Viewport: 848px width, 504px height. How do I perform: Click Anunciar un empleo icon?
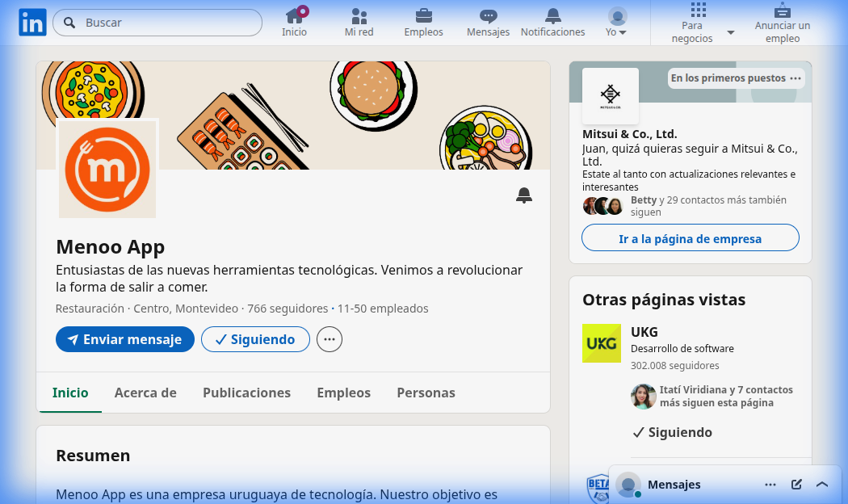pos(783,10)
